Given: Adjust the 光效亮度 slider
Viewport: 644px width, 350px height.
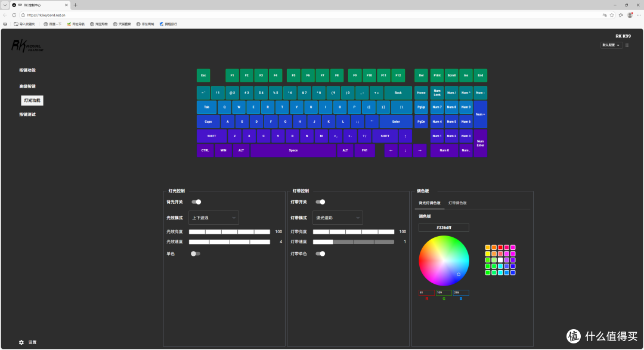Looking at the screenshot, I should [229, 232].
